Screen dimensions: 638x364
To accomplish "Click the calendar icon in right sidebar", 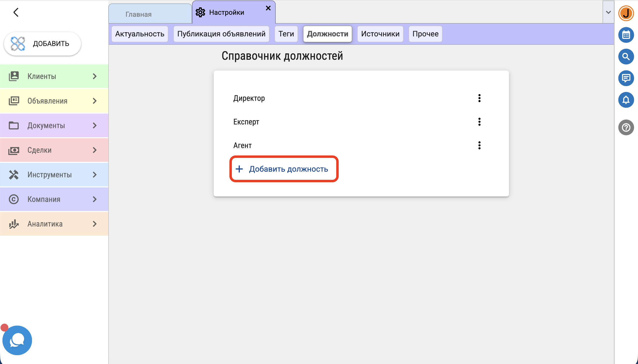I will tap(626, 35).
